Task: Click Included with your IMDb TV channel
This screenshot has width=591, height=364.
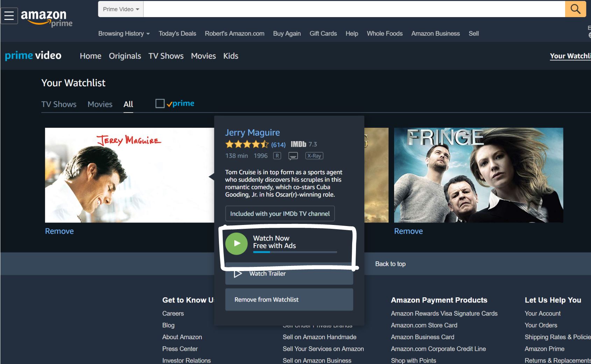Action: click(280, 213)
